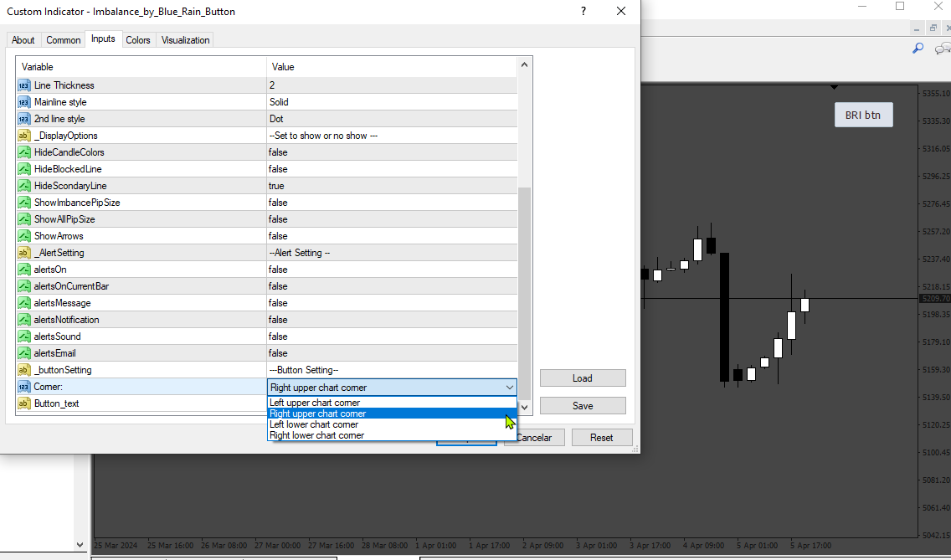Click the ShowImbancePipSize false value

pyautogui.click(x=279, y=203)
